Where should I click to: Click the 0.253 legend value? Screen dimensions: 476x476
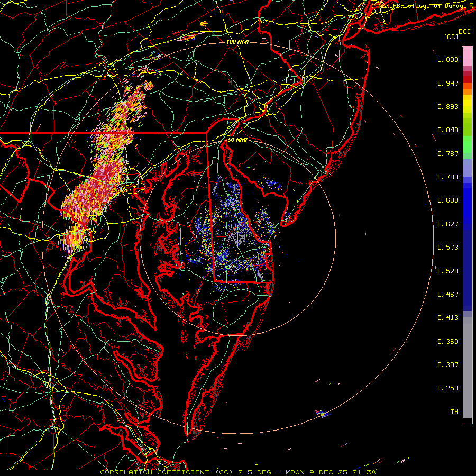[448, 388]
